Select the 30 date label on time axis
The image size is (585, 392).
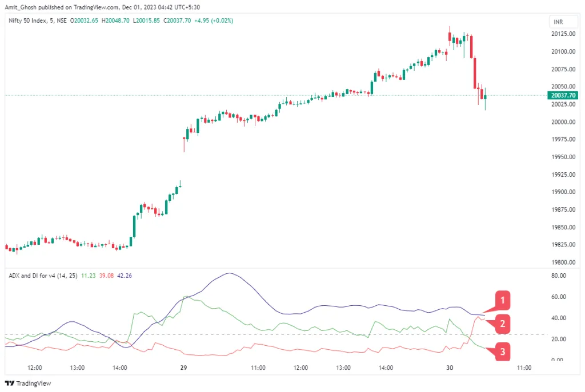[x=450, y=368]
